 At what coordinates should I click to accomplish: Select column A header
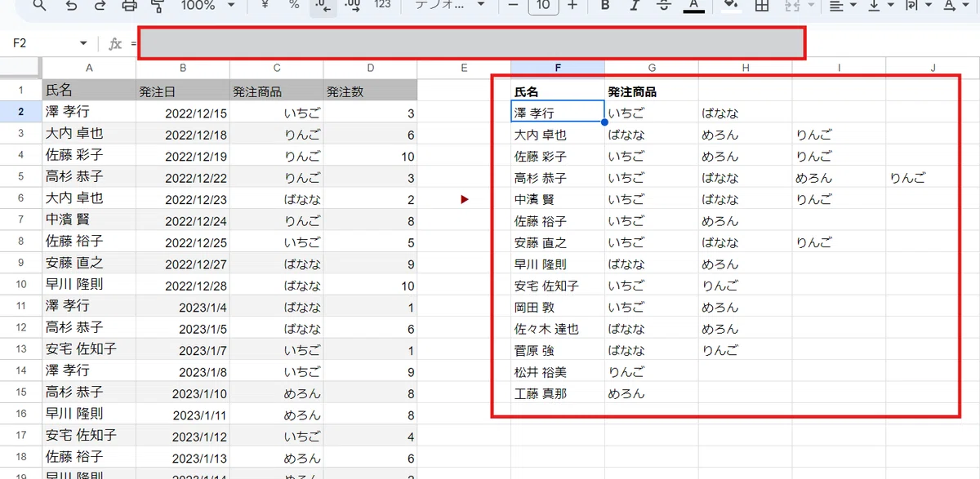click(x=89, y=68)
